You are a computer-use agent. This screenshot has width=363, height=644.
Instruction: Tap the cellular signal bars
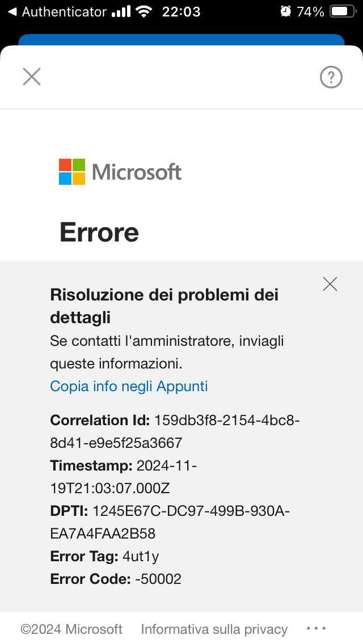121,11
